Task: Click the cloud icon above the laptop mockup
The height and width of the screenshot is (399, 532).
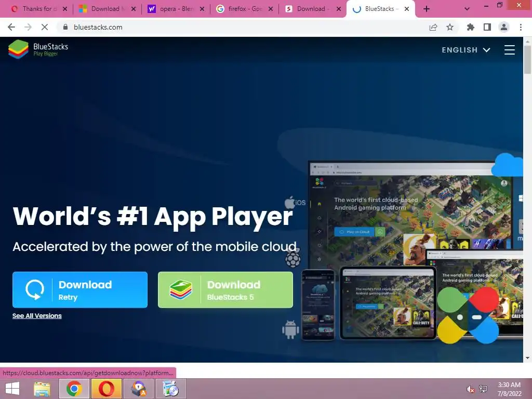Action: coord(507,165)
